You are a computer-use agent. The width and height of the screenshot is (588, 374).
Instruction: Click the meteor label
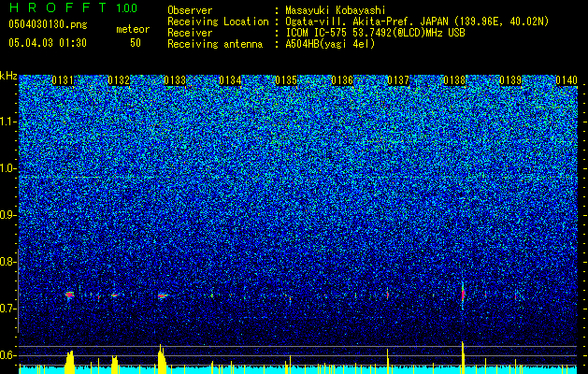(133, 29)
